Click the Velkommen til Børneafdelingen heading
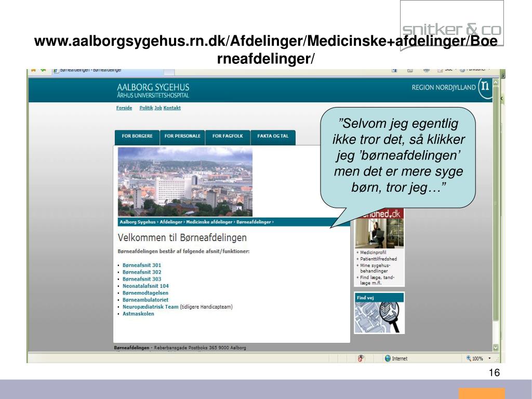The height and width of the screenshot is (399, 532). coord(182,238)
